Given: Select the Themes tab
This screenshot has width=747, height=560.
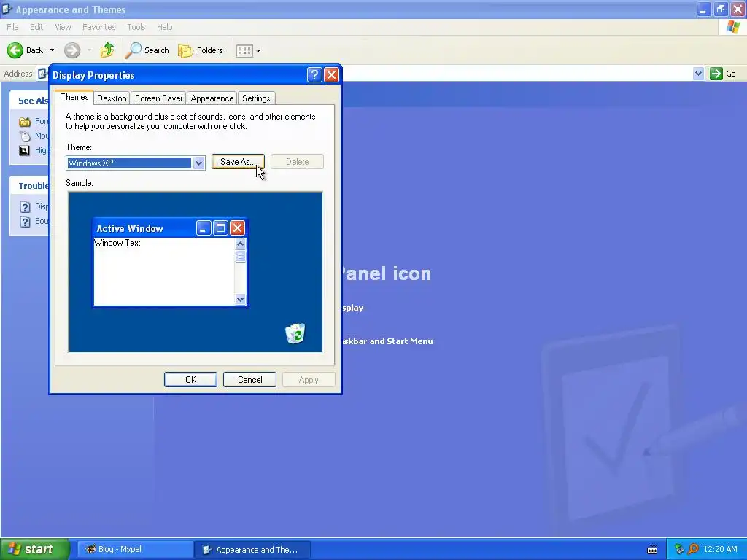Looking at the screenshot, I should (x=74, y=97).
